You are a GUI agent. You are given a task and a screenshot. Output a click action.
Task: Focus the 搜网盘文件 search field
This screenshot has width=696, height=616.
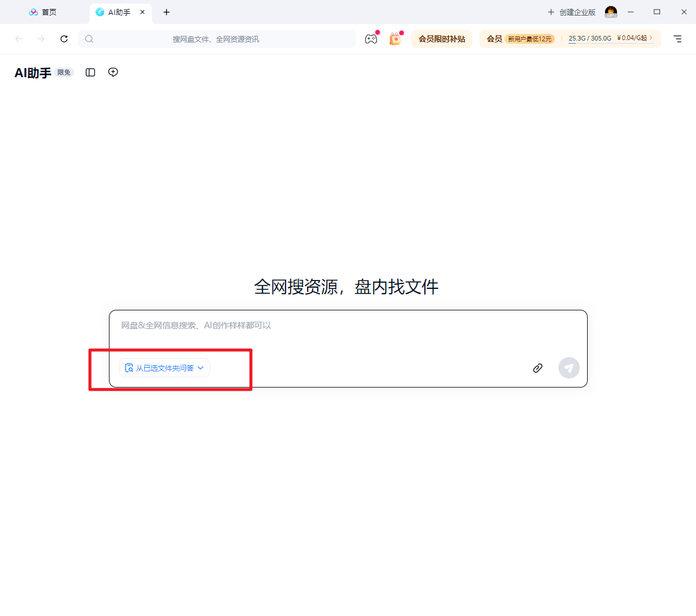tap(217, 39)
